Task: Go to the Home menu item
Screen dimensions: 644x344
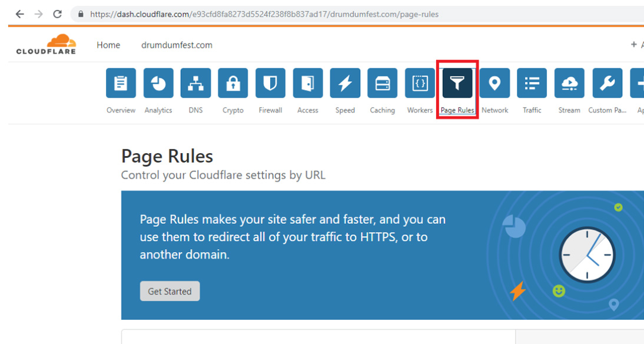Action: pos(108,45)
